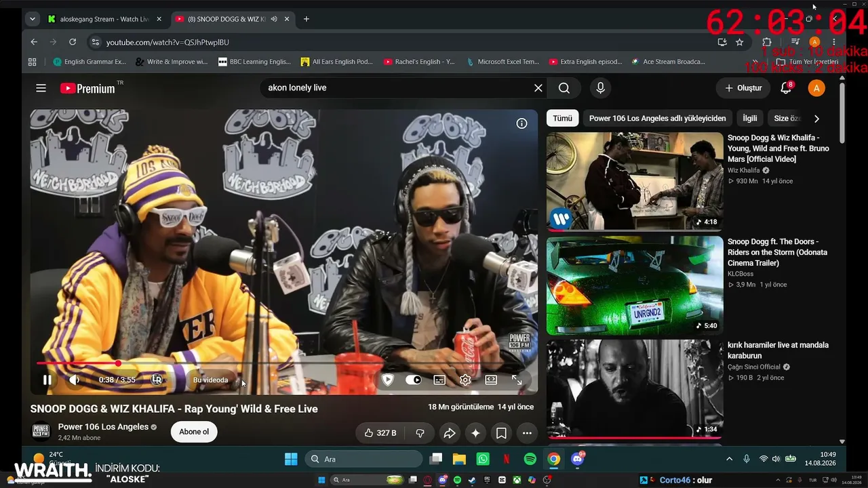Open Netflix from the taskbar
Viewport: 868px width, 488px height.
click(507, 459)
